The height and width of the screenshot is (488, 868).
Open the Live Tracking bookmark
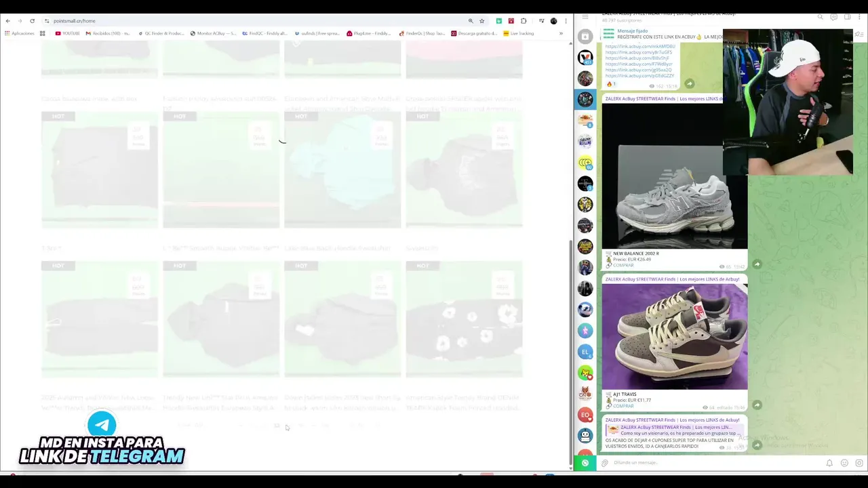[519, 33]
